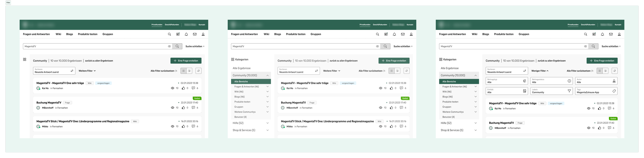Viewport: 644px width, 158px height.
Task: Click refresh icon button in first screen results
Action: pyautogui.click(x=198, y=71)
